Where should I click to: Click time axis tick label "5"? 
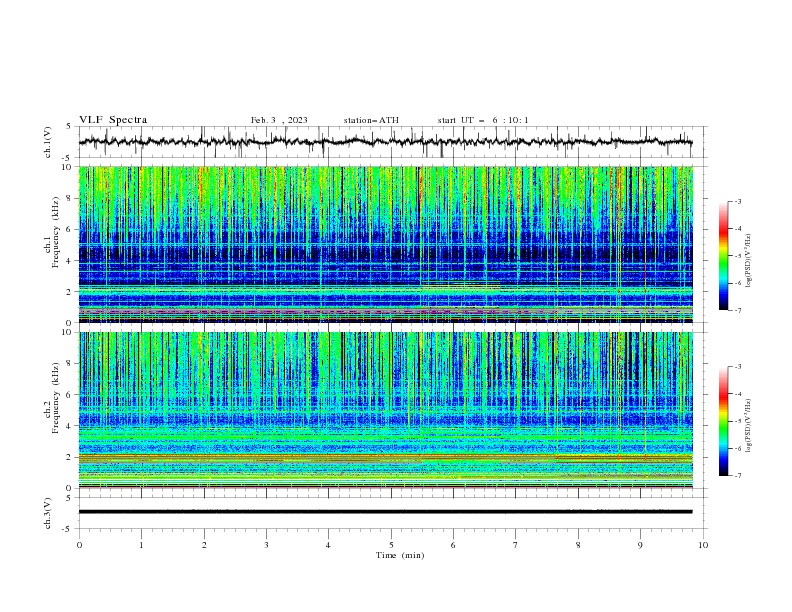coord(391,545)
